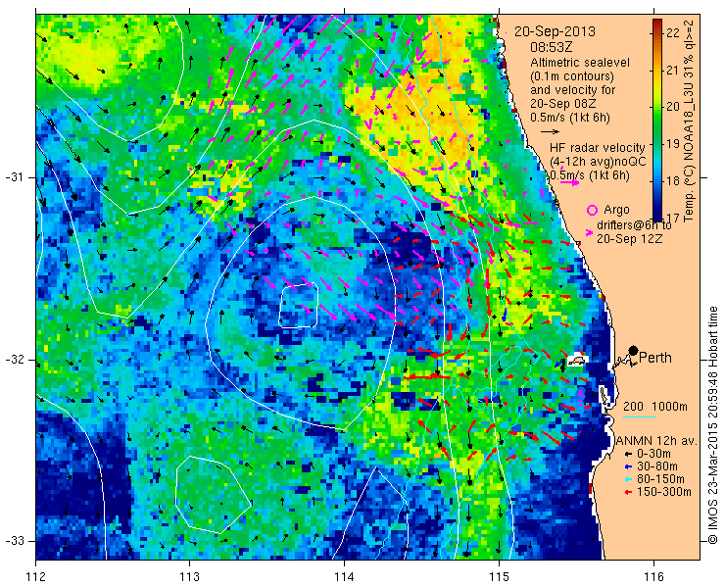The height and width of the screenshot is (588, 725).
Task: Click the longitude axis label 113
Action: (x=189, y=577)
